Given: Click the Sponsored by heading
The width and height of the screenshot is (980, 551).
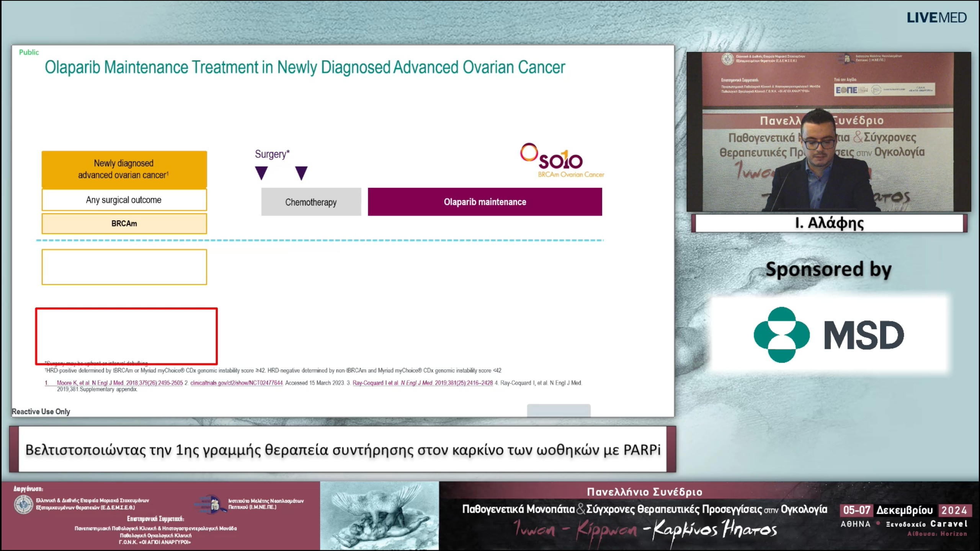Looking at the screenshot, I should point(829,270).
